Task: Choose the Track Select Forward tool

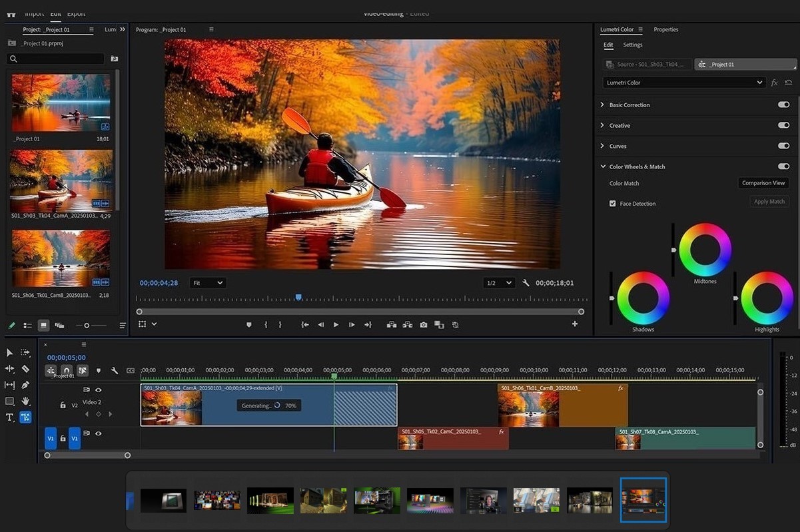Action: pos(25,352)
